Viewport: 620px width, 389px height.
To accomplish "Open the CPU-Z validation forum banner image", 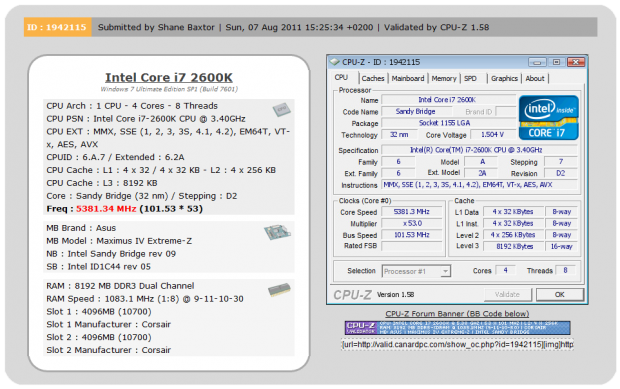I will click(457, 328).
